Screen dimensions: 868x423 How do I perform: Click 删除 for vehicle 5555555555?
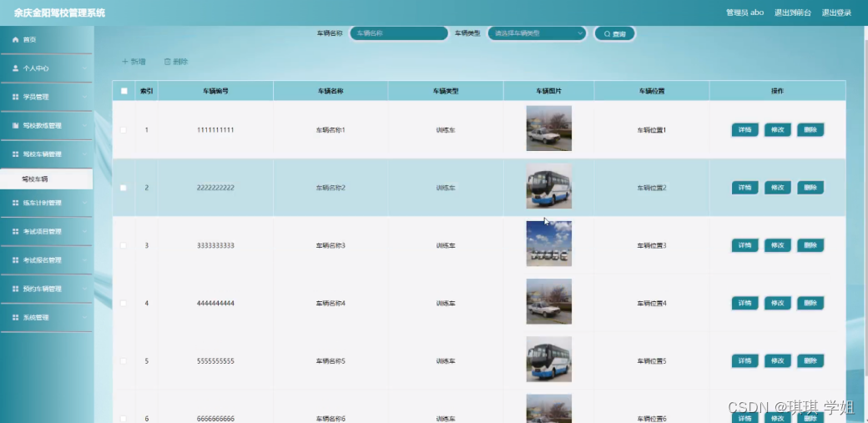pyautogui.click(x=810, y=361)
